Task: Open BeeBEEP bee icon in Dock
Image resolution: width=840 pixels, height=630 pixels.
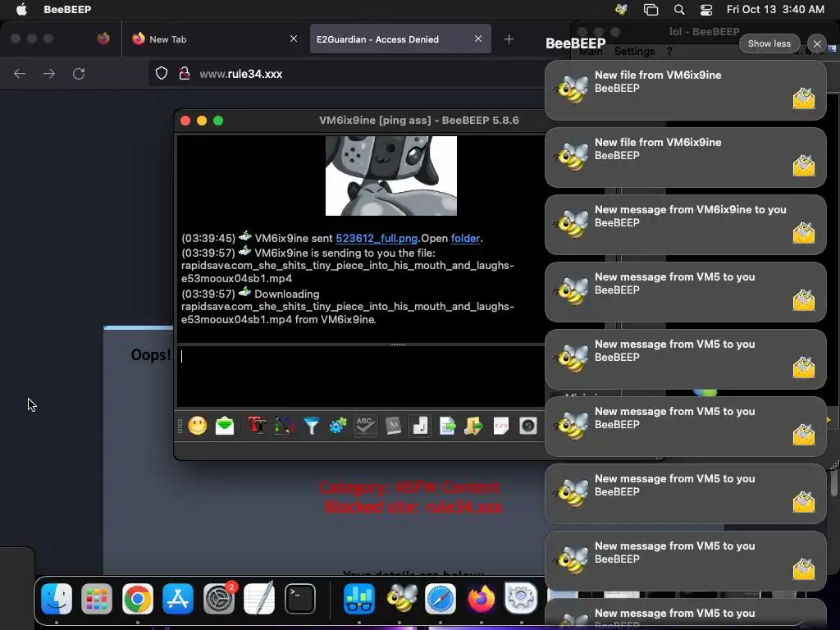Action: 399,598
